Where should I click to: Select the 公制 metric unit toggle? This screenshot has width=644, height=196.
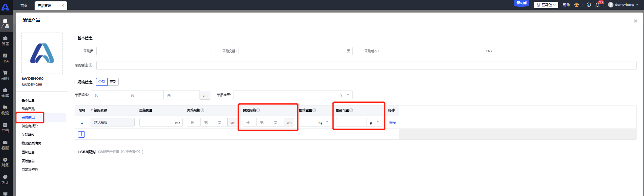(x=102, y=82)
